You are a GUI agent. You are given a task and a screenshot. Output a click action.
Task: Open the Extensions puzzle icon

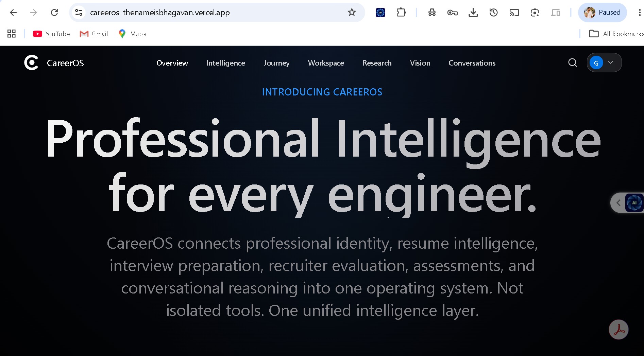coord(401,13)
